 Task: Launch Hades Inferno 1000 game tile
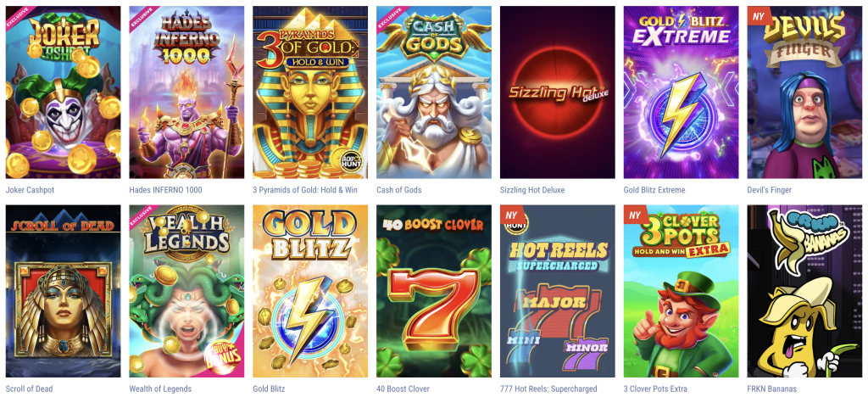(186, 92)
